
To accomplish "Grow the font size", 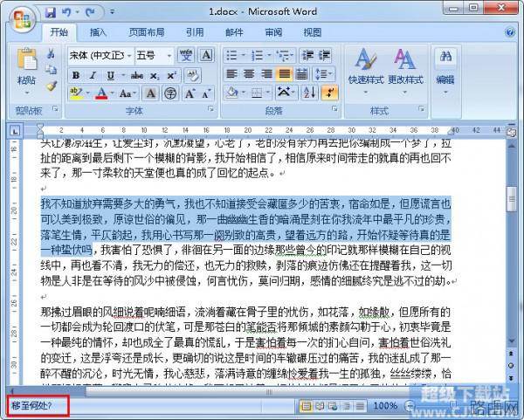I will click(x=190, y=93).
